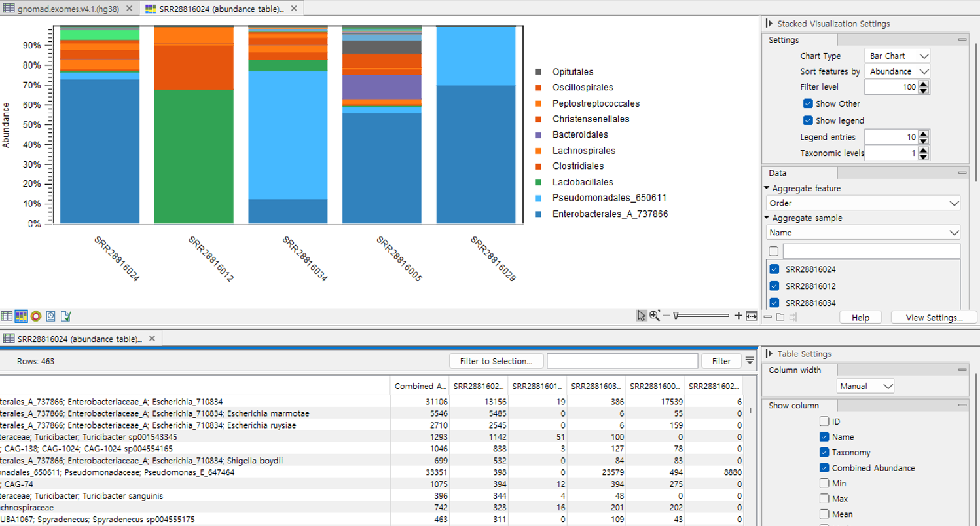Minimize the Settings section group

click(x=962, y=39)
